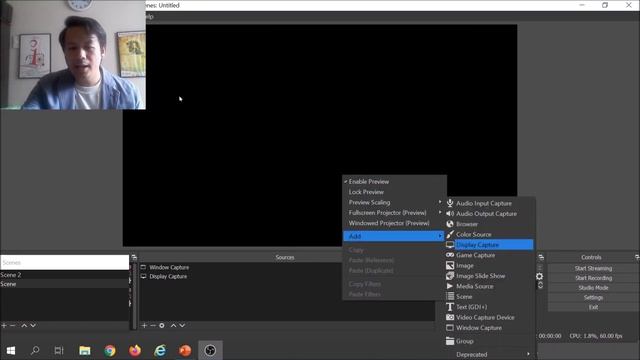Image resolution: width=640 pixels, height=360 pixels.
Task: Move source down with arrow icon
Action: (182, 326)
